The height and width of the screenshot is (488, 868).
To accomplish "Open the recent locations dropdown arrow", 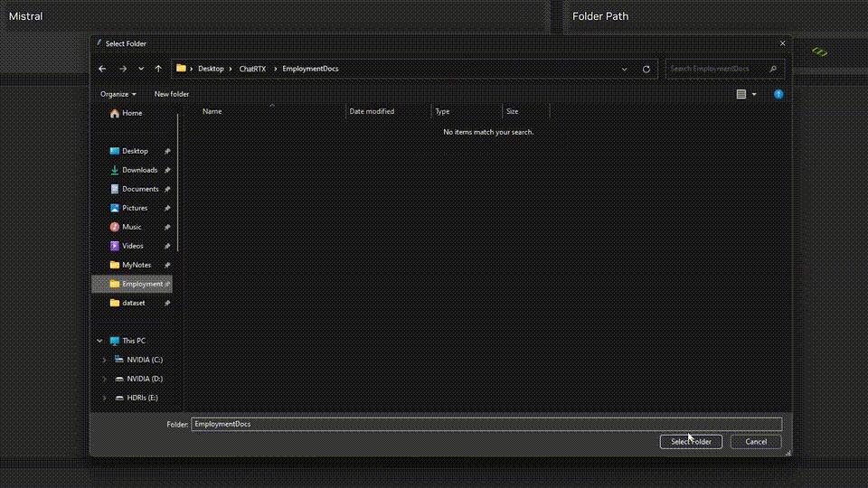I will [x=141, y=69].
